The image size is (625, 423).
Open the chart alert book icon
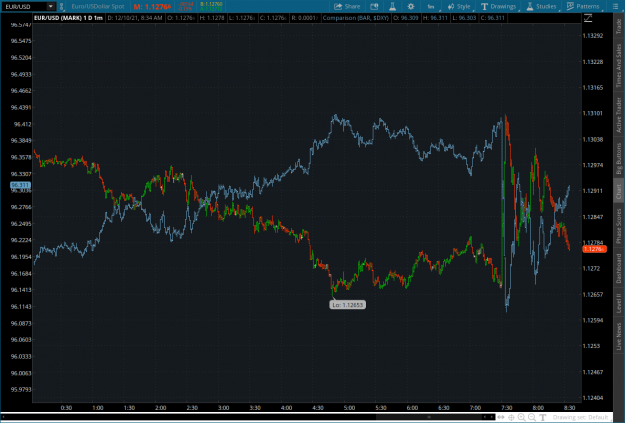tap(374, 6)
